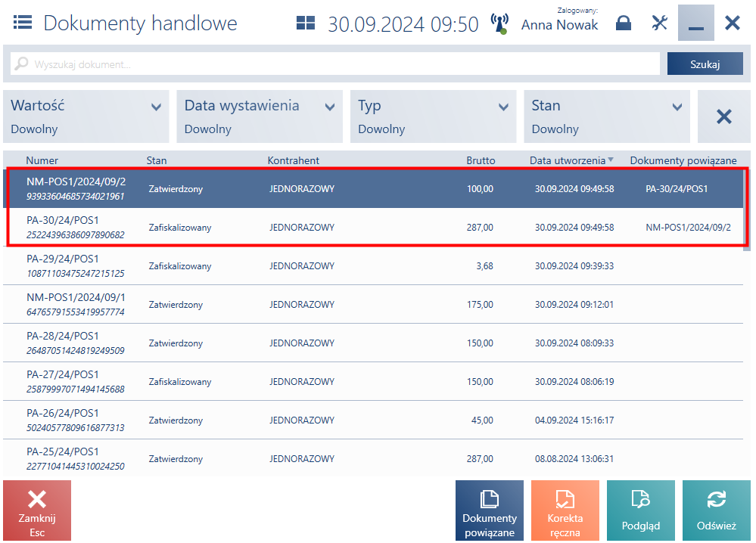The image size is (756, 543).
Task: Click JEDNORAZOWY contractor in PA-26/24/POS1 row
Action: (302, 420)
